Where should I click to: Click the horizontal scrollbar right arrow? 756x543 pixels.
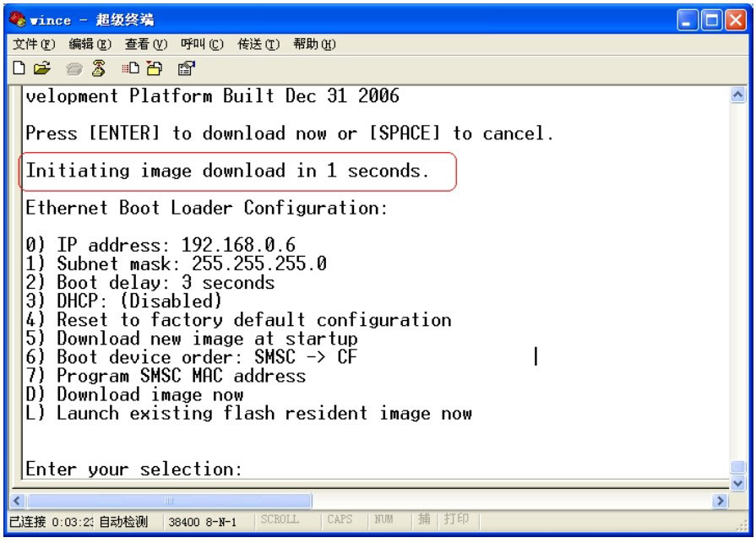(720, 501)
